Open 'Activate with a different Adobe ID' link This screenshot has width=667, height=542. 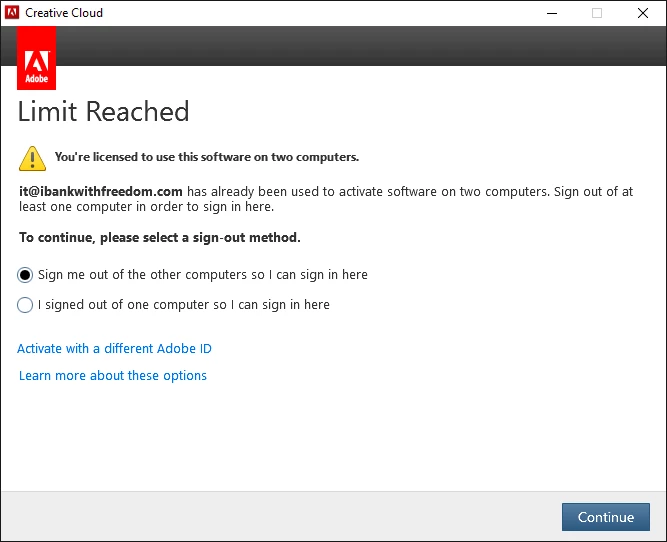point(114,348)
